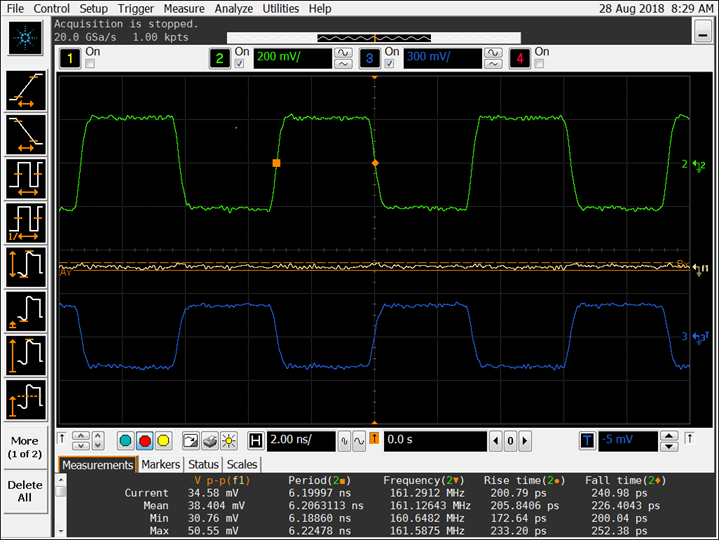
Task: Switch to the Markers tab
Action: 160,465
